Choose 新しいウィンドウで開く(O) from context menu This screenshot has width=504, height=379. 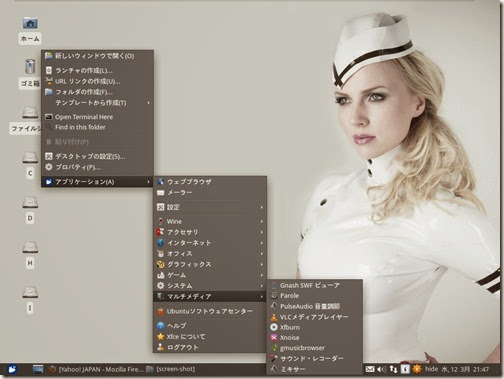pyautogui.click(x=97, y=56)
